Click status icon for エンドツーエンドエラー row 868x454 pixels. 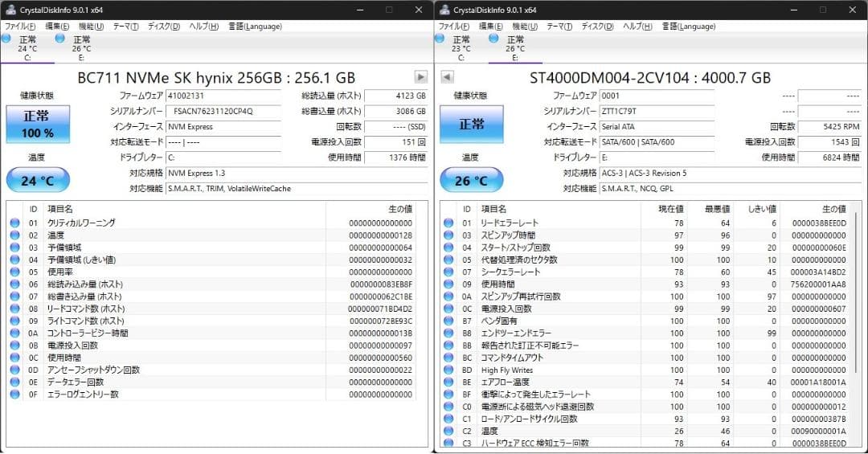point(448,333)
